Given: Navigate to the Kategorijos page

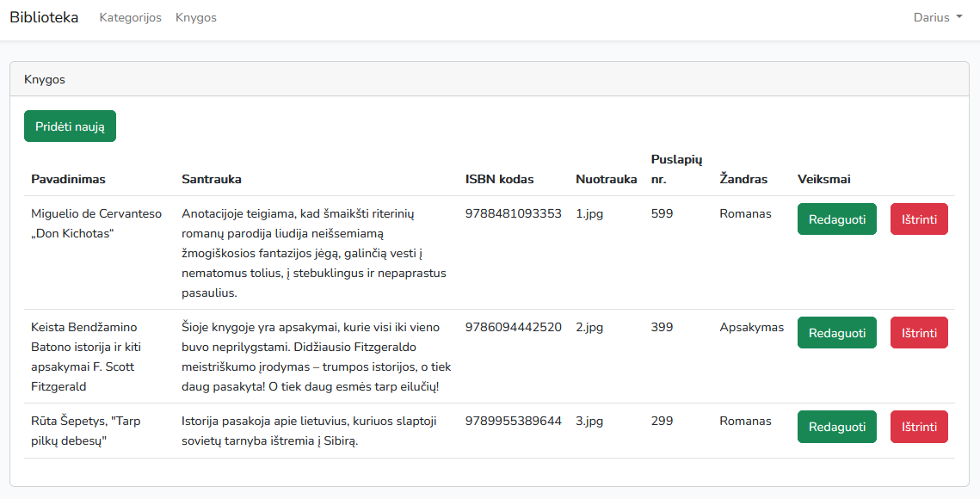Looking at the screenshot, I should (x=130, y=17).
